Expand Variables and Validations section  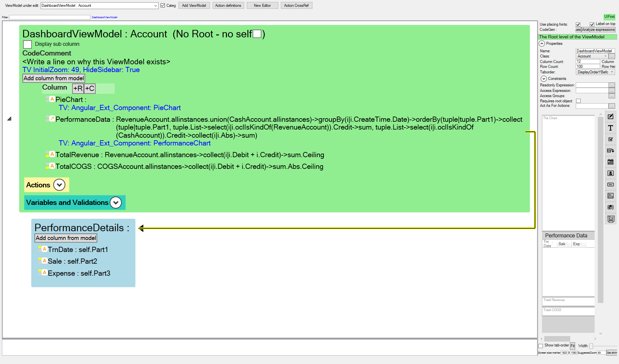pyautogui.click(x=115, y=203)
